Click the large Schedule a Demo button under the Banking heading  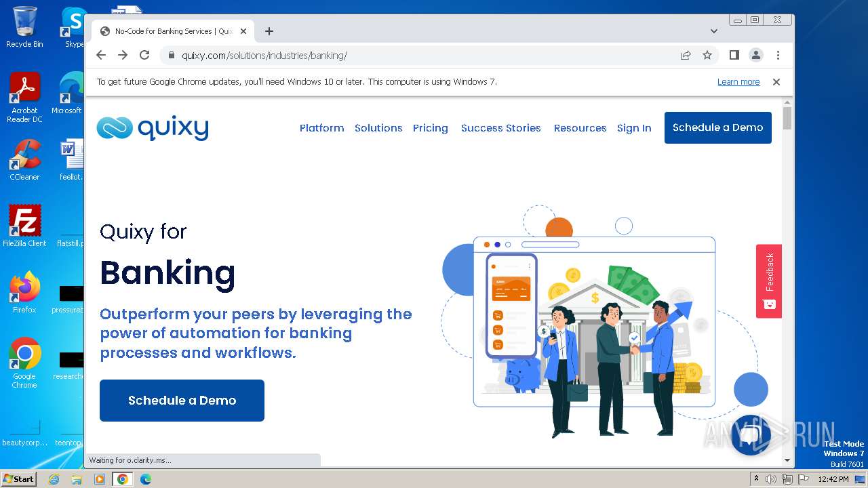click(x=182, y=401)
